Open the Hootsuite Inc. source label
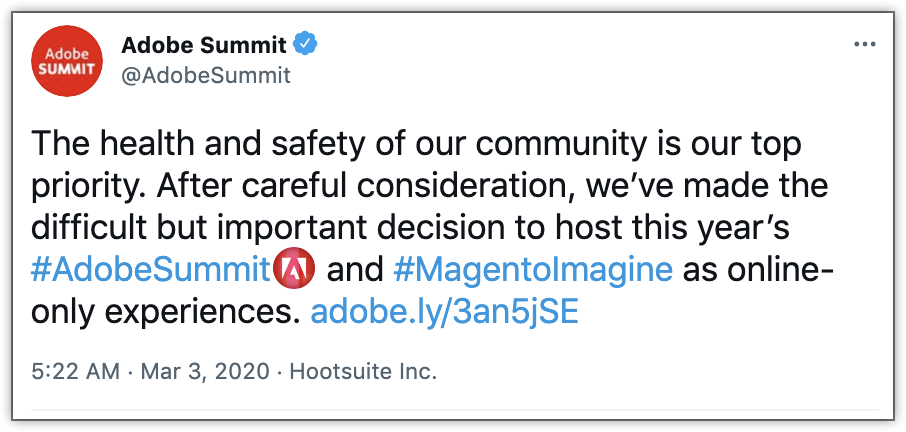Screen dimensions: 906x432 click(x=363, y=373)
